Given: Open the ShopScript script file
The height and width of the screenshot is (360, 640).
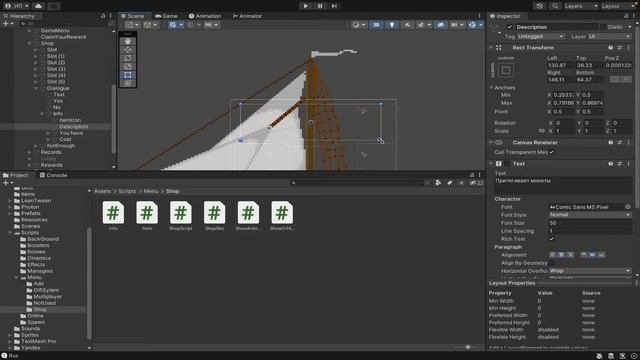Looking at the screenshot, I should [x=181, y=216].
